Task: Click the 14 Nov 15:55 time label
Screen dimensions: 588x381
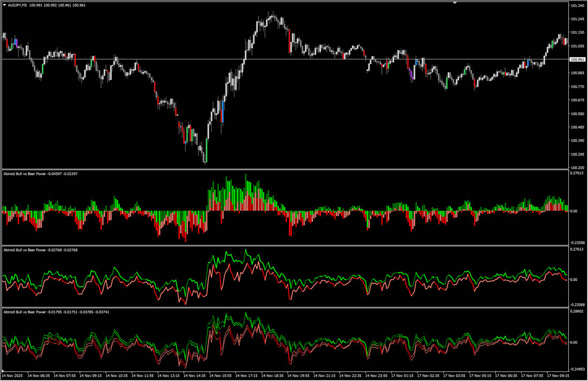Action: point(222,376)
